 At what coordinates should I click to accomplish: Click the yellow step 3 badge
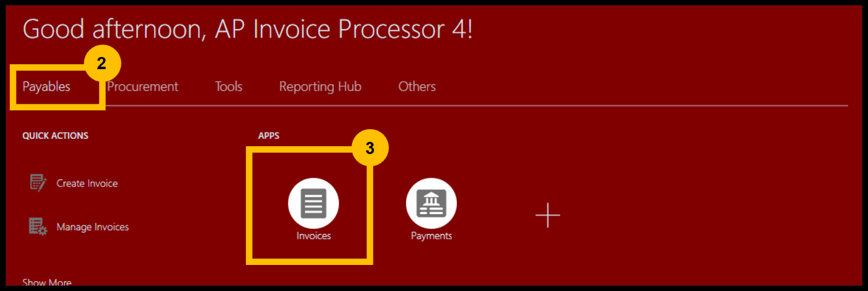point(370,148)
